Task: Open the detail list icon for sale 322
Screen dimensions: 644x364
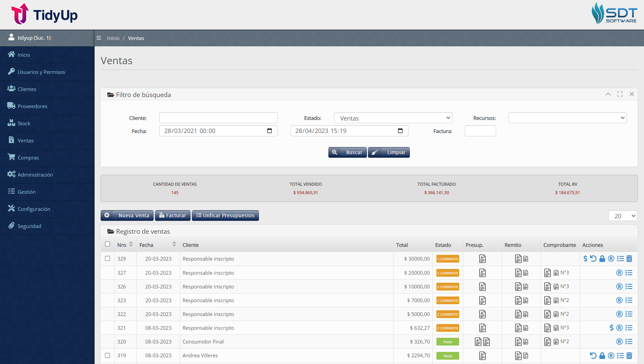Action: 629,314
